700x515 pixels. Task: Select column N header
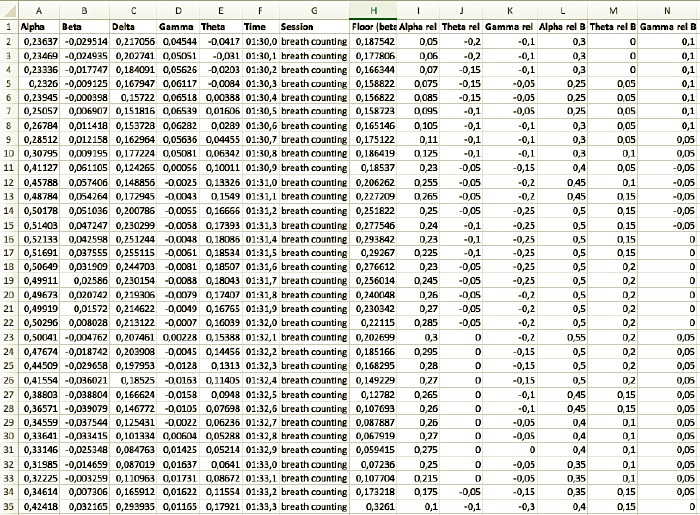667,11
